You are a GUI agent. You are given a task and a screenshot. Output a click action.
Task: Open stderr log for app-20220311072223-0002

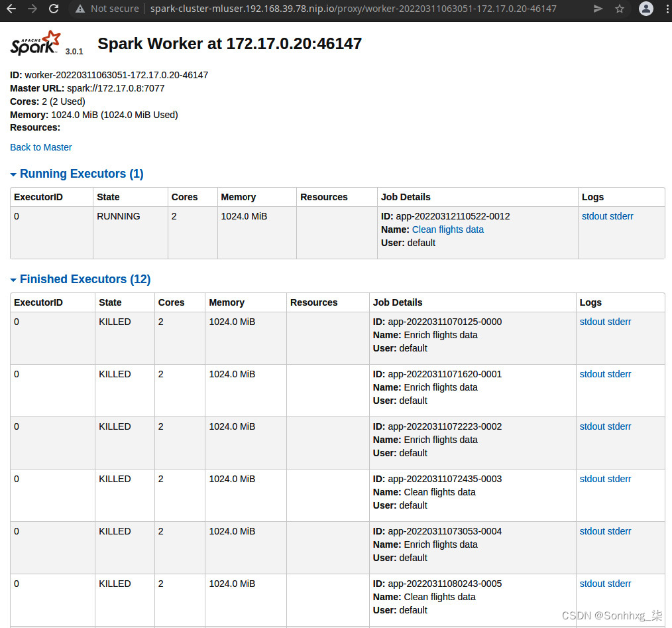620,426
